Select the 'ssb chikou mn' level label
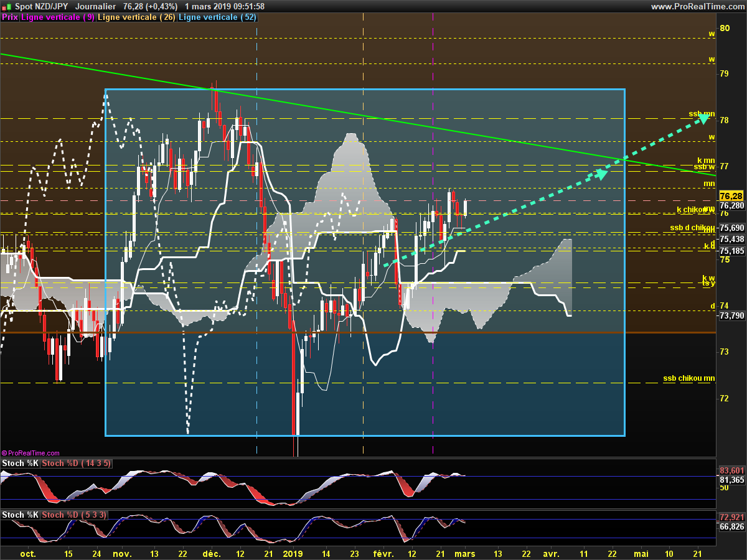The height and width of the screenshot is (560, 747). [x=688, y=378]
